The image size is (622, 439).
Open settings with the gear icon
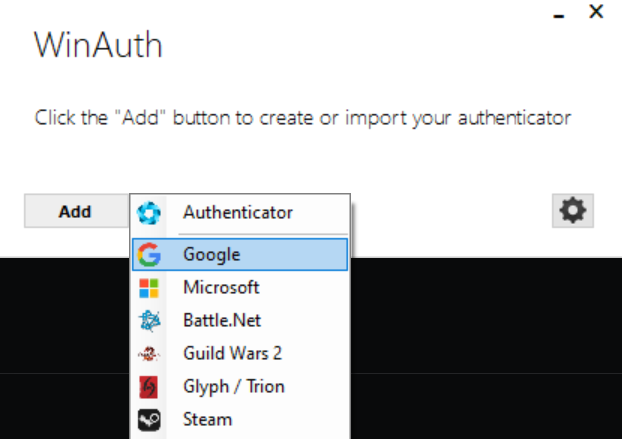[573, 210]
